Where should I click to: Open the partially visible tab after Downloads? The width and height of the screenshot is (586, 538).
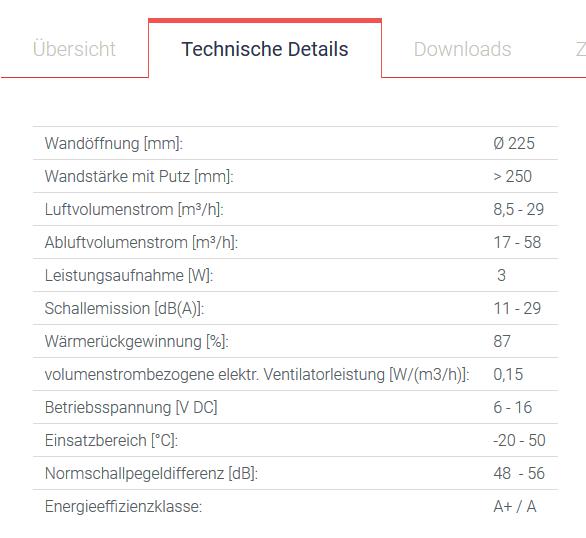[580, 49]
